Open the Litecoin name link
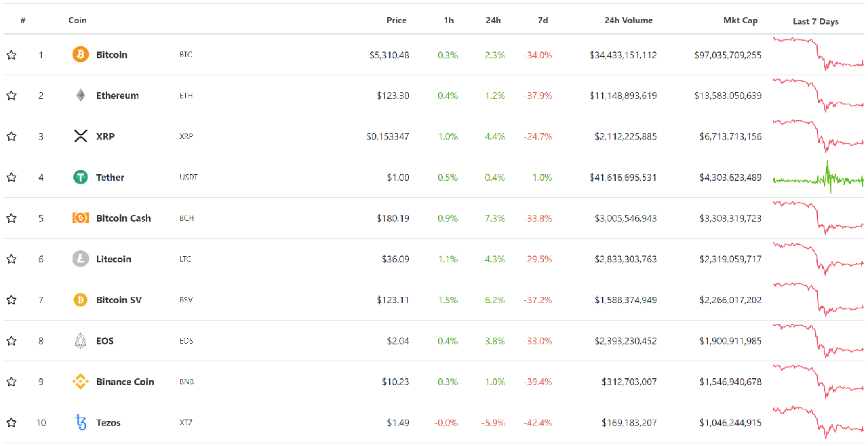 tap(113, 259)
